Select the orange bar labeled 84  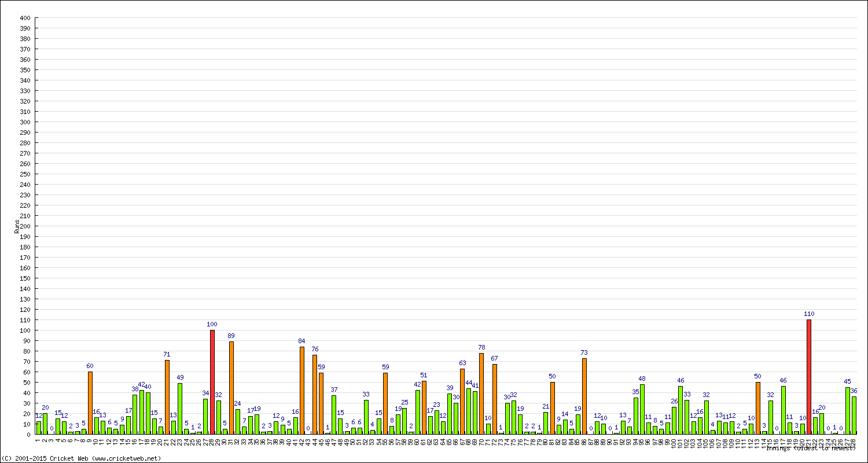(302, 390)
